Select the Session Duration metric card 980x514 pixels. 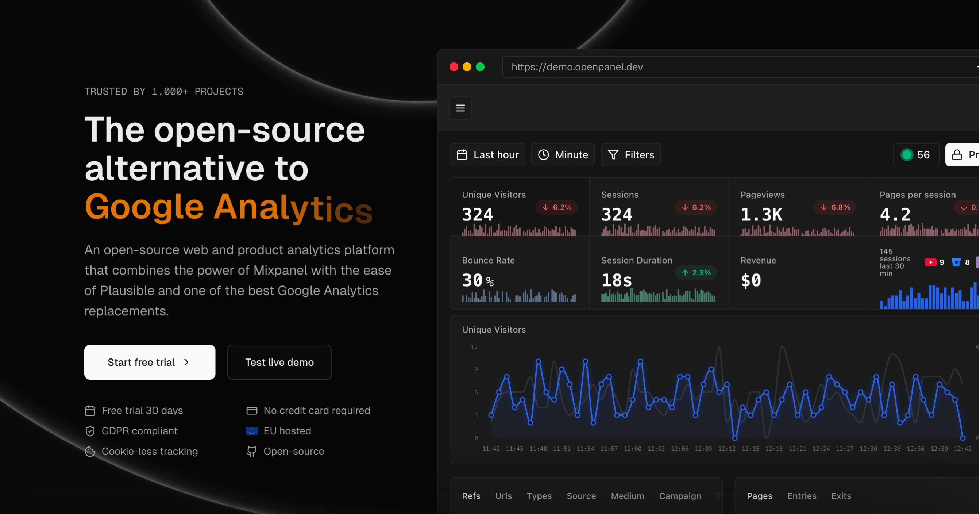pyautogui.click(x=659, y=273)
